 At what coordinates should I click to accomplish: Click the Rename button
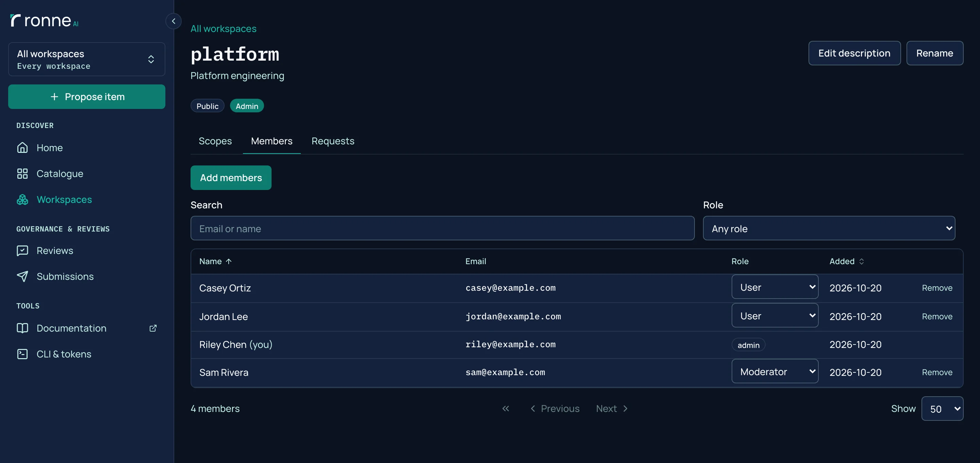(935, 53)
